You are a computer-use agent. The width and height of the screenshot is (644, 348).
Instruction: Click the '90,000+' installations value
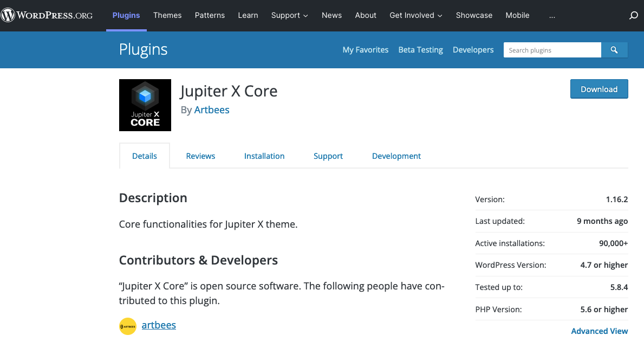tap(613, 243)
